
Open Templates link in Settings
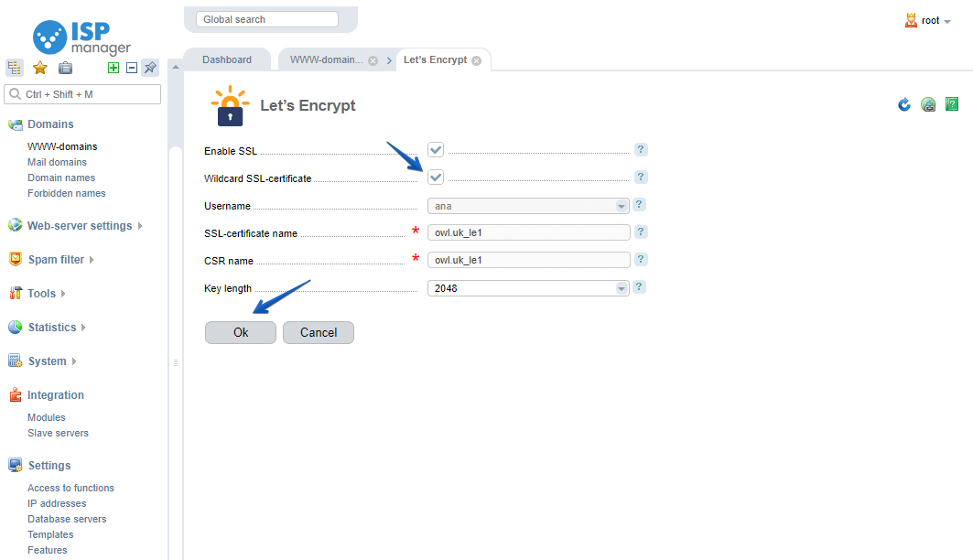point(50,534)
